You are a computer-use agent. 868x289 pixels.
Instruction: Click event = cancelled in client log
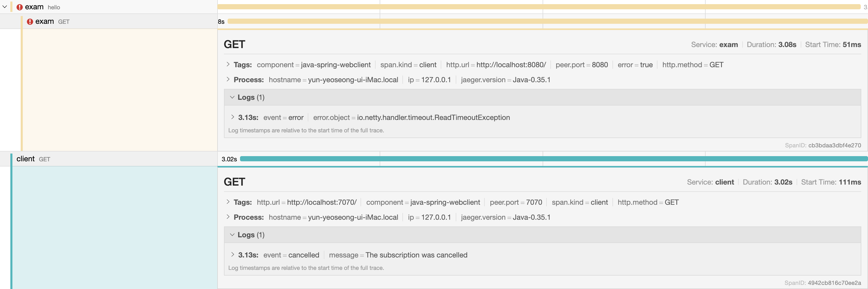point(291,255)
